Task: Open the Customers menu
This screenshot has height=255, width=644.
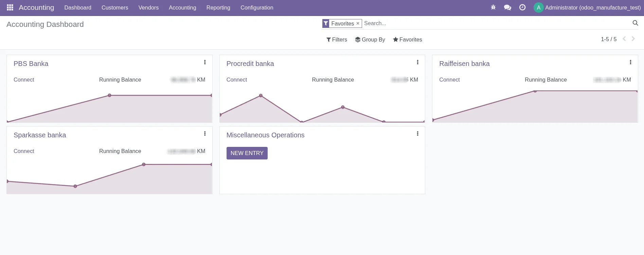Action: (115, 7)
